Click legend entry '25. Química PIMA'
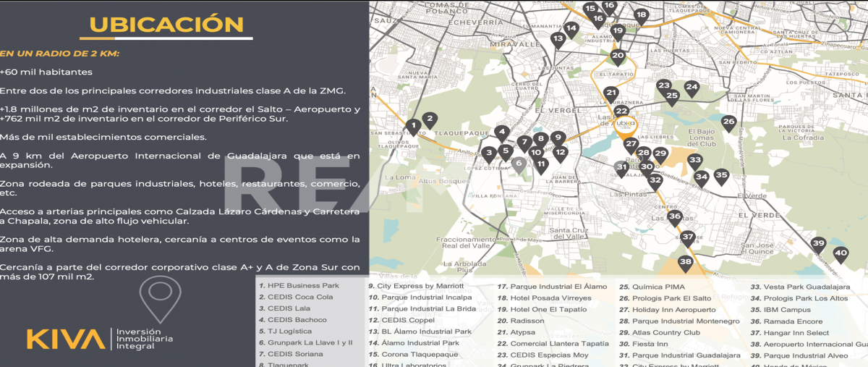 652,287
